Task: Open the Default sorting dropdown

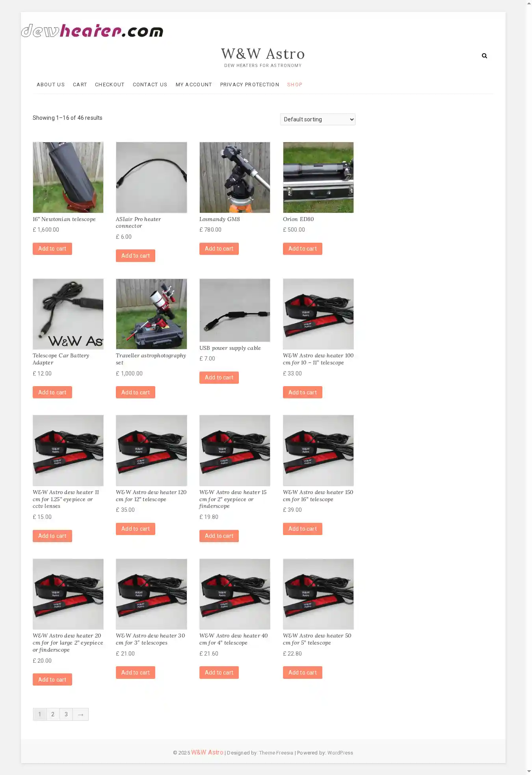Action: point(318,119)
